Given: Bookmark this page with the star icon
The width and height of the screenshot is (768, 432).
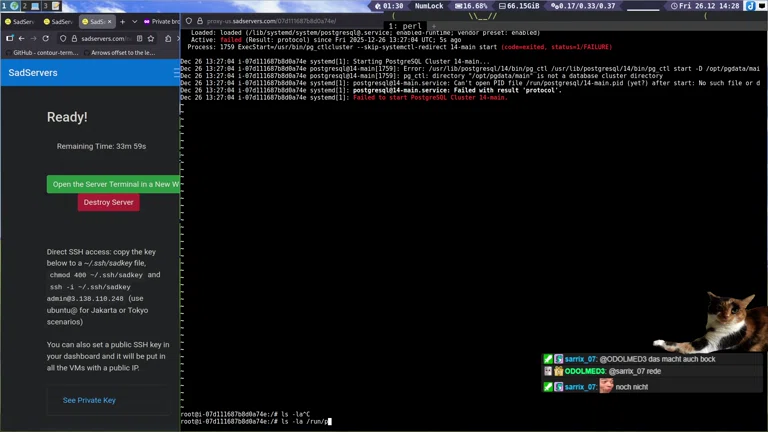Looking at the screenshot, I should 151,38.
